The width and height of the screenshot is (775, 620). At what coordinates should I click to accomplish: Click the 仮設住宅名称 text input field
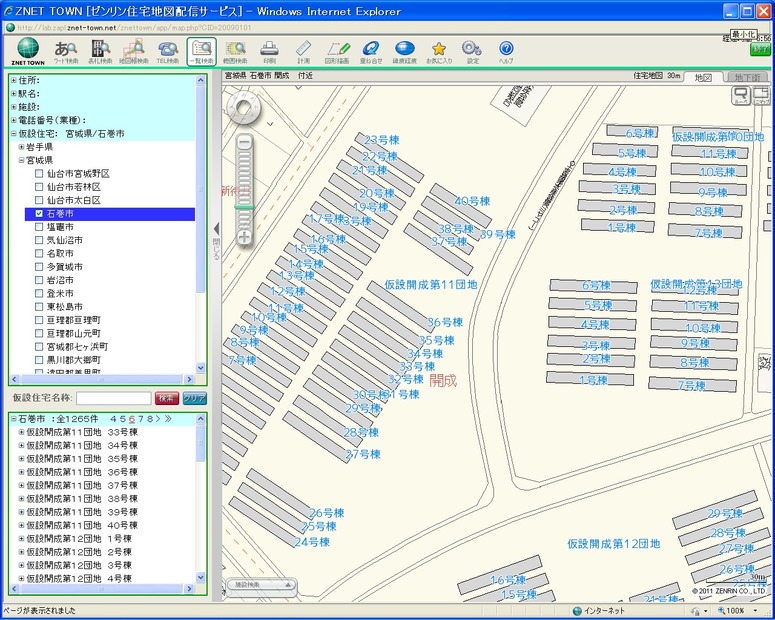[x=114, y=399]
